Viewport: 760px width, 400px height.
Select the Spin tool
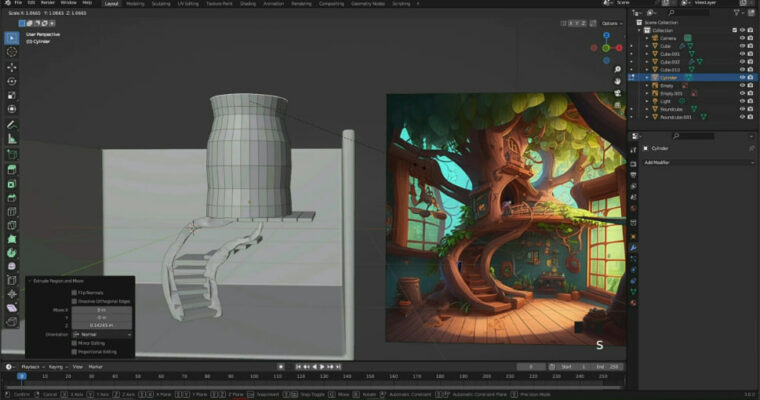(x=12, y=253)
